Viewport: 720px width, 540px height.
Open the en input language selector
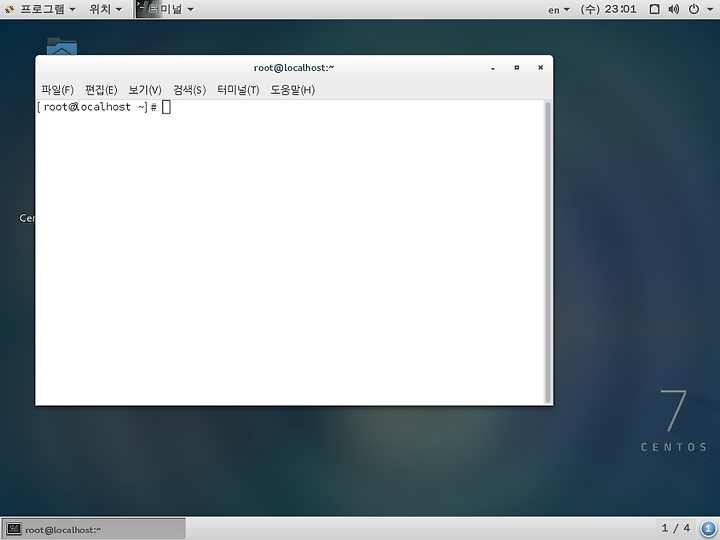pos(559,10)
